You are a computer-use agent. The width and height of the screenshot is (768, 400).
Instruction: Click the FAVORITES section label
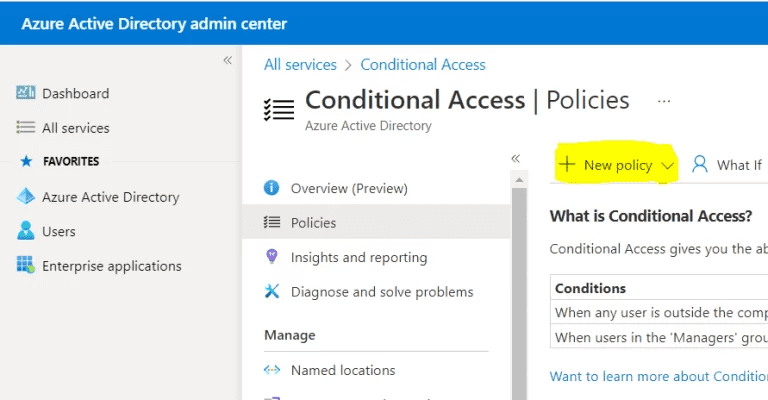(x=71, y=161)
